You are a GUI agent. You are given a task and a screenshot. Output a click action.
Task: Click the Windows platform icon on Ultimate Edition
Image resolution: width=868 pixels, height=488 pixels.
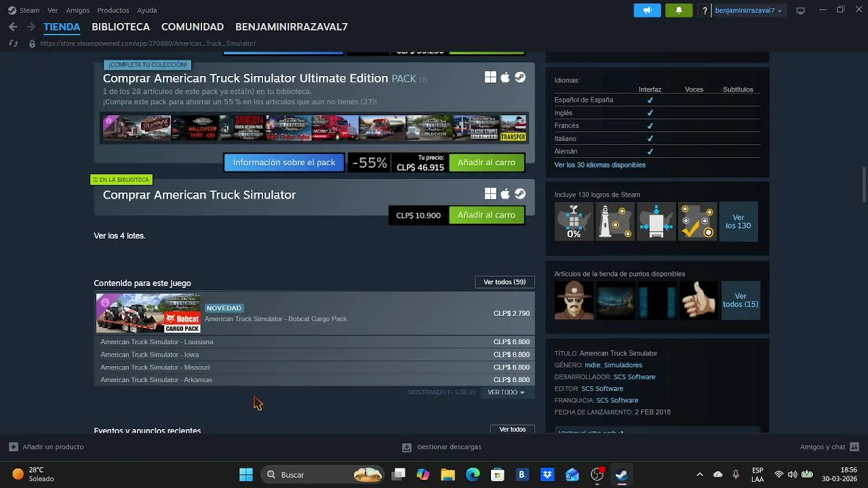pos(490,77)
